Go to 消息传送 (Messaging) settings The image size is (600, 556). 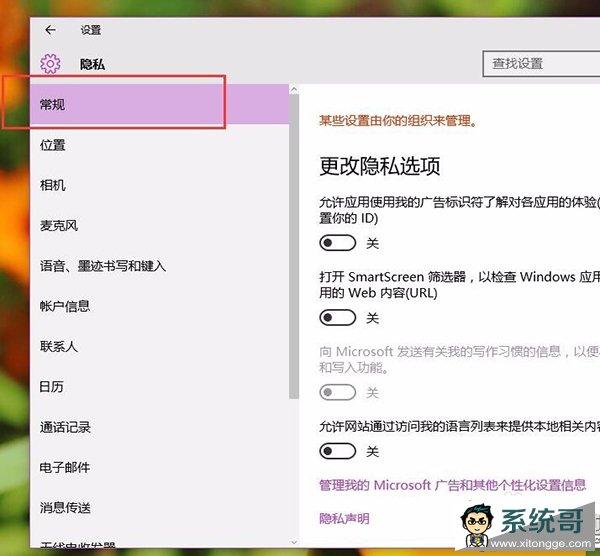(x=65, y=507)
